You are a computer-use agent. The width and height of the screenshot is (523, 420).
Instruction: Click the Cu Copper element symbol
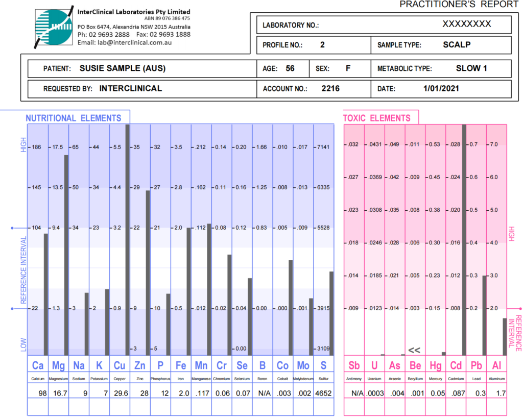(x=120, y=366)
